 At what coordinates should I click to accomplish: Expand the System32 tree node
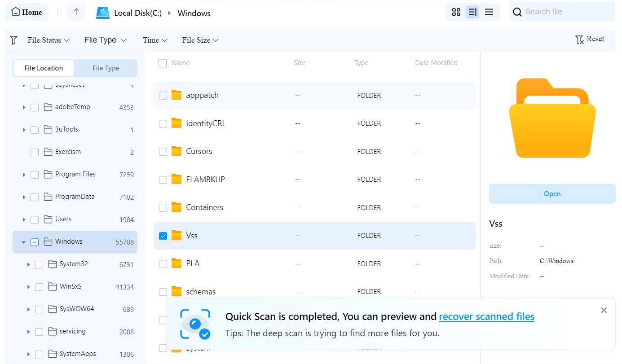[28, 264]
